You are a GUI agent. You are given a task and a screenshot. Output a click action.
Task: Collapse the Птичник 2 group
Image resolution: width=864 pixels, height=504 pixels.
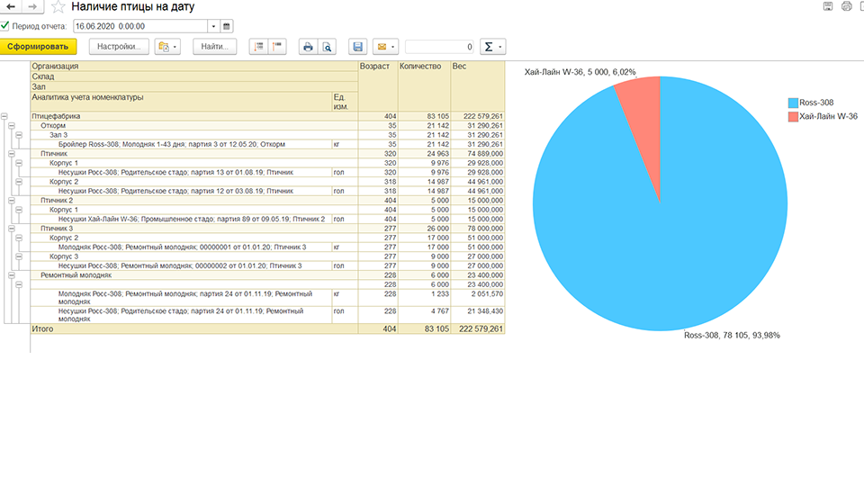[12, 201]
